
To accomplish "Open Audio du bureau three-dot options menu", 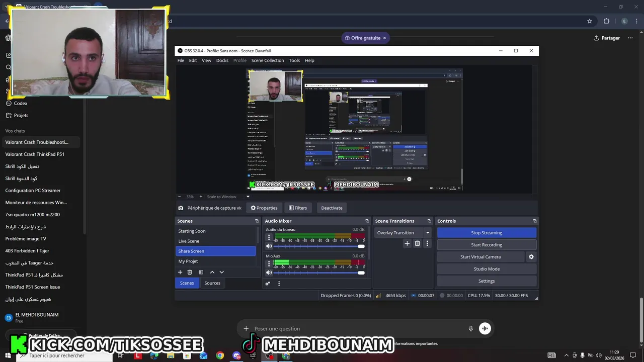I will coord(269,237).
